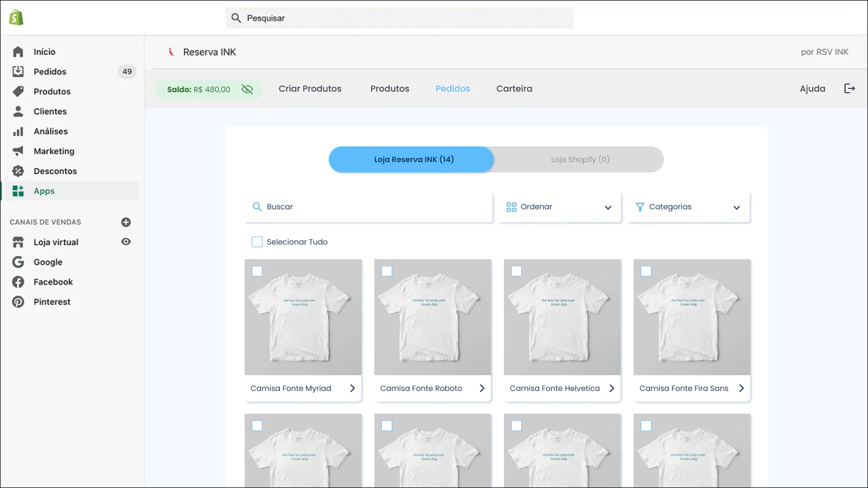Click the Loja virtual storefront icon

pos(18,242)
